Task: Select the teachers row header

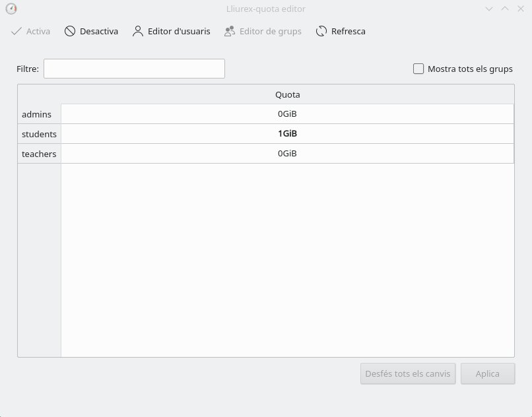Action: click(39, 154)
